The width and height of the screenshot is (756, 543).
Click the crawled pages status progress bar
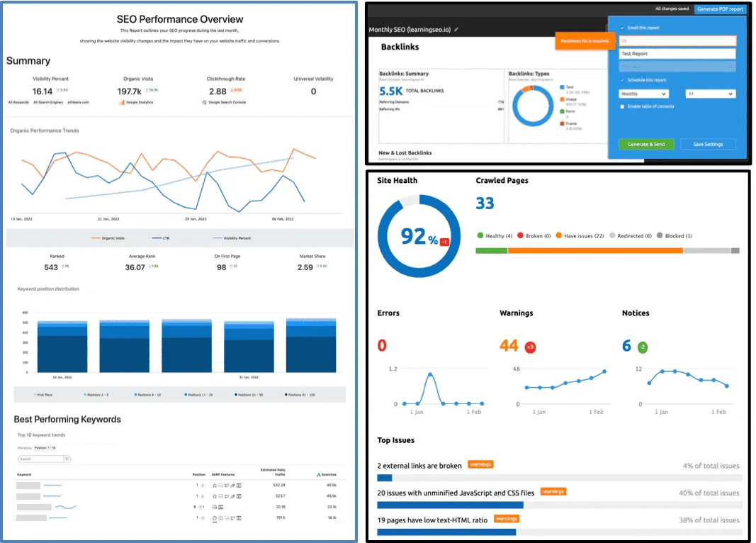click(606, 250)
